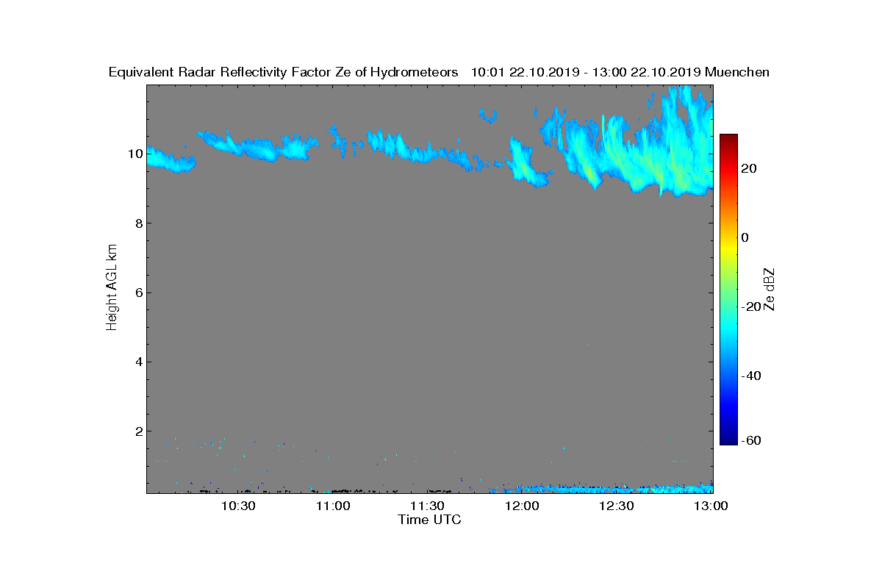Click the colorbar value '0'

tap(746, 237)
